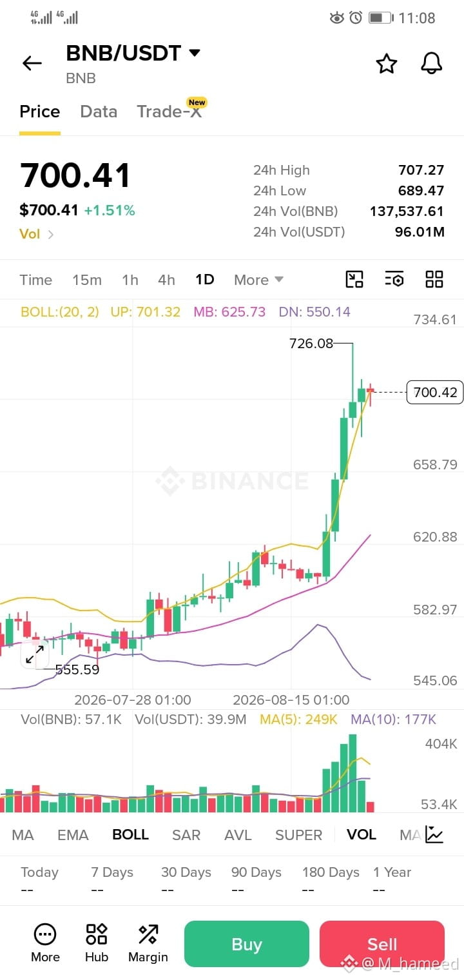Tap the 24h Vol(USDT) value 96.01M
The height and width of the screenshot is (980, 464).
pos(420,232)
